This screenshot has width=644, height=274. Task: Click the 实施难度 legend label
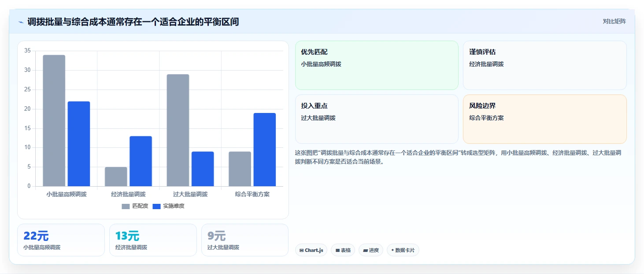click(174, 206)
